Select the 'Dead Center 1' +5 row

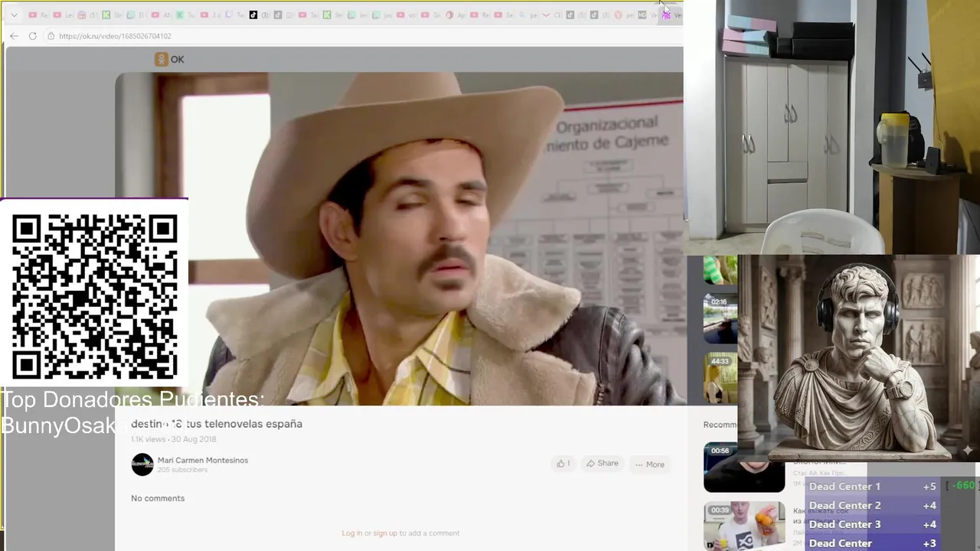click(873, 486)
